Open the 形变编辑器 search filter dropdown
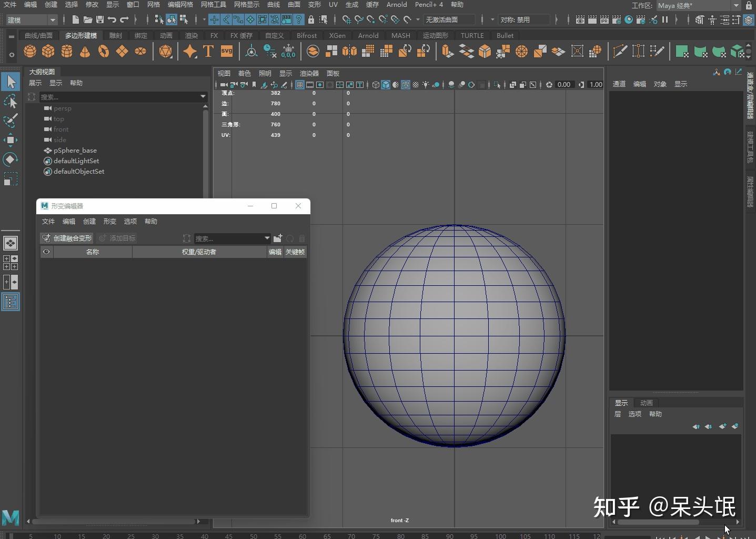The height and width of the screenshot is (539, 756). coord(267,238)
